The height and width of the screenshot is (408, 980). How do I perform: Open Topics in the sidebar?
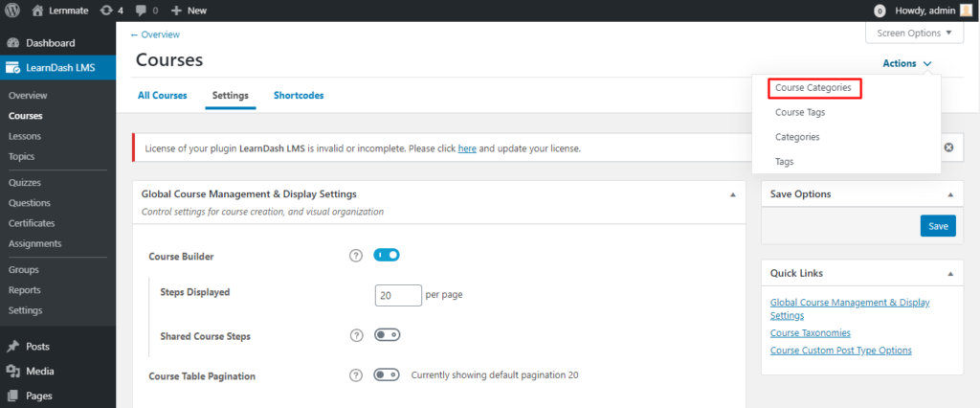tap(22, 156)
